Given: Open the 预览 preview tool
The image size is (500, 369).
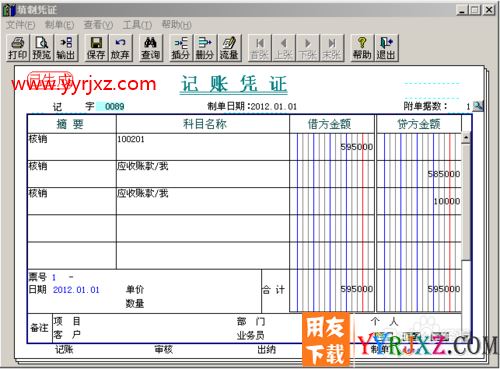Looking at the screenshot, I should pos(42,48).
